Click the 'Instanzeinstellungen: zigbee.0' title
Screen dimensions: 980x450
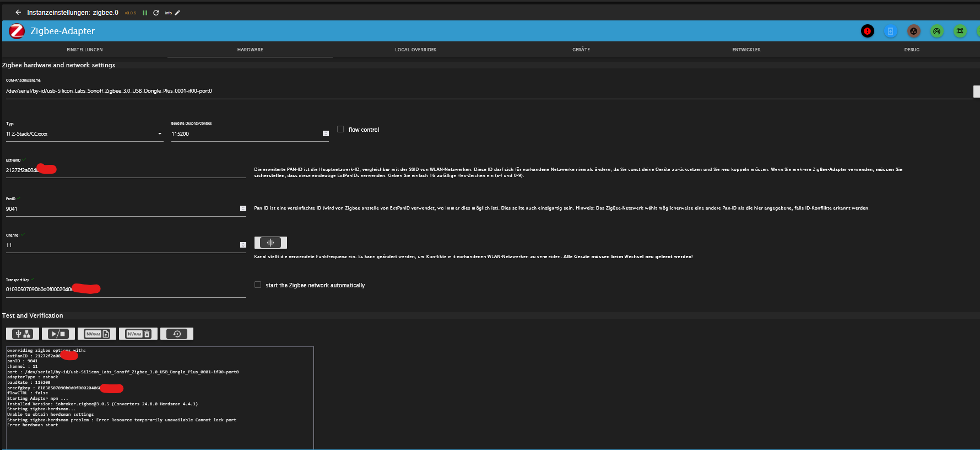click(x=73, y=13)
